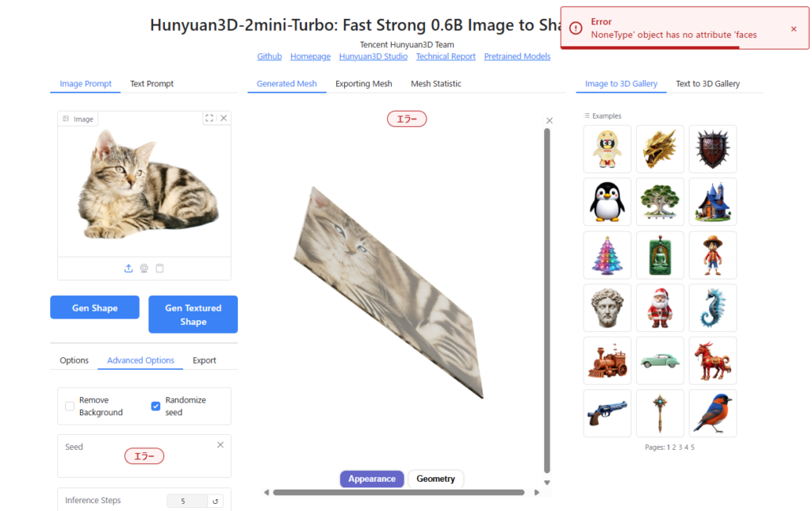Open the Mesh Statistic tab
The width and height of the screenshot is (812, 511).
tap(435, 84)
